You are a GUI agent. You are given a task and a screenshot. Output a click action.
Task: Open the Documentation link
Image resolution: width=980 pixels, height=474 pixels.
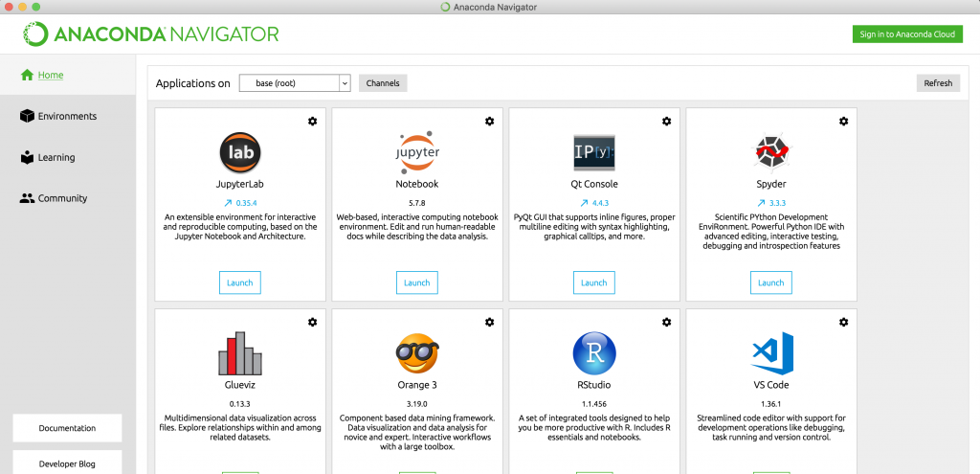tap(68, 428)
